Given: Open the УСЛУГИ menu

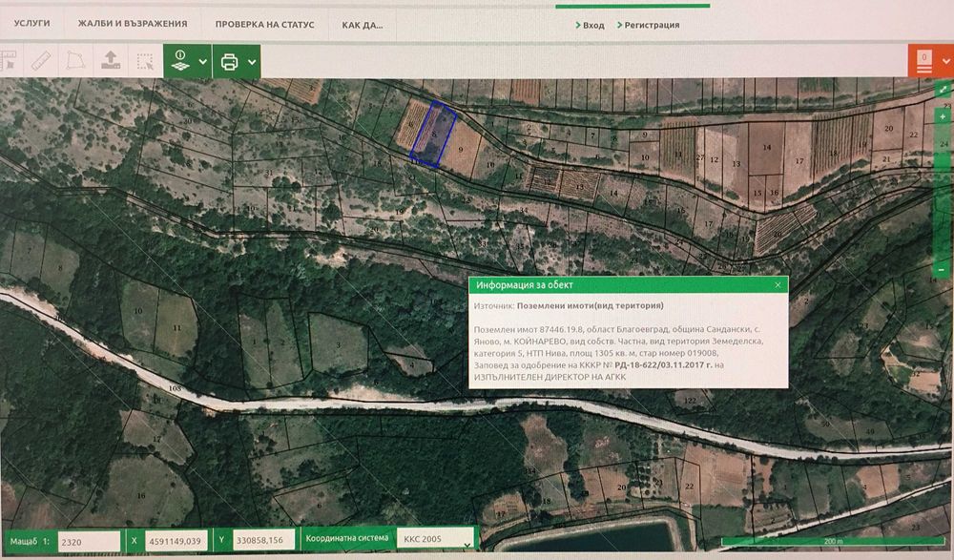Looking at the screenshot, I should click(x=32, y=24).
